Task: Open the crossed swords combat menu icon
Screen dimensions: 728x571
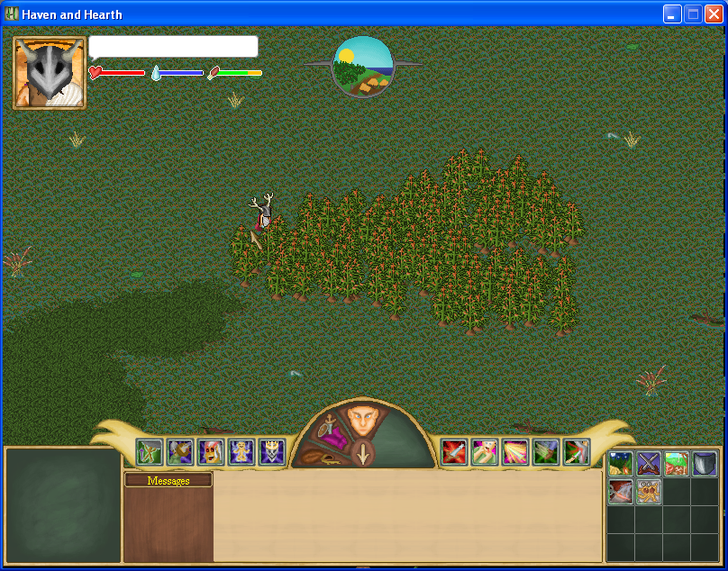Action: point(649,464)
